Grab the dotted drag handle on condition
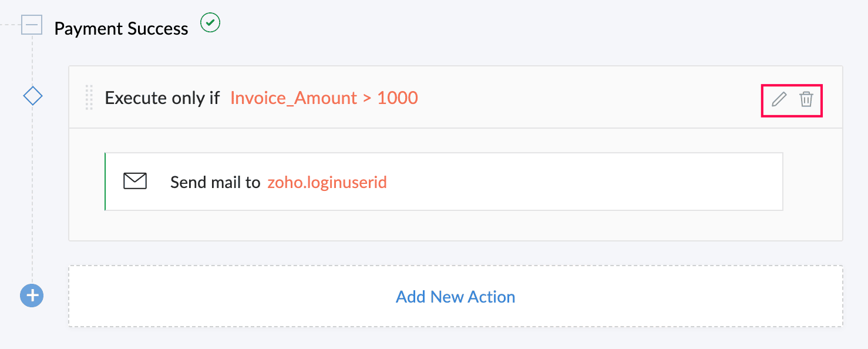Screen dimensions: 868x349 tap(89, 98)
